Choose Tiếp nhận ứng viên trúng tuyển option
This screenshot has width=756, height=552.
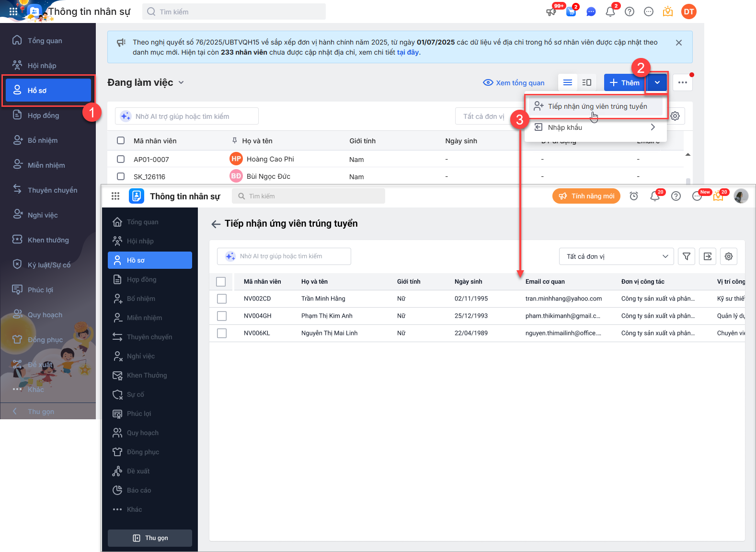pos(597,106)
